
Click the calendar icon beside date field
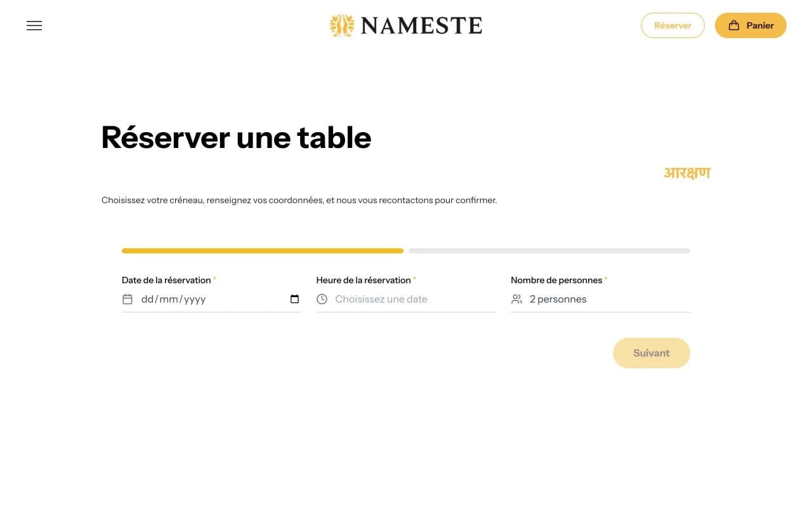pos(128,299)
